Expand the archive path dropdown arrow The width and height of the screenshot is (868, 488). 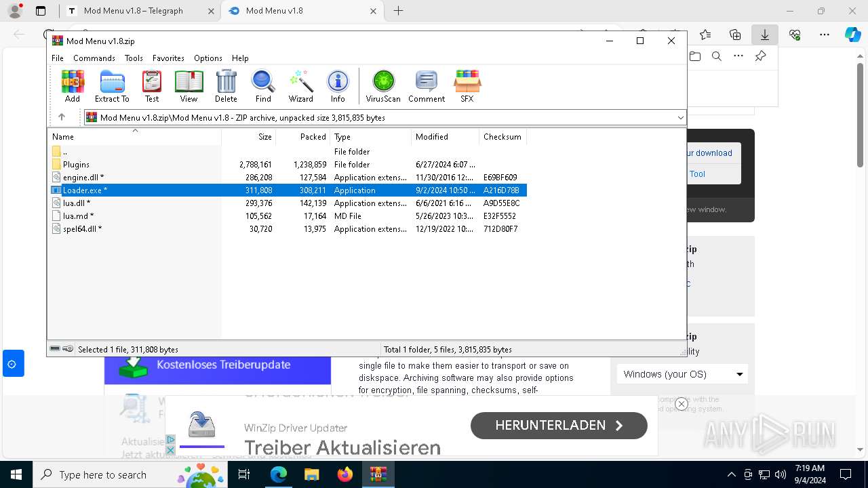[680, 118]
